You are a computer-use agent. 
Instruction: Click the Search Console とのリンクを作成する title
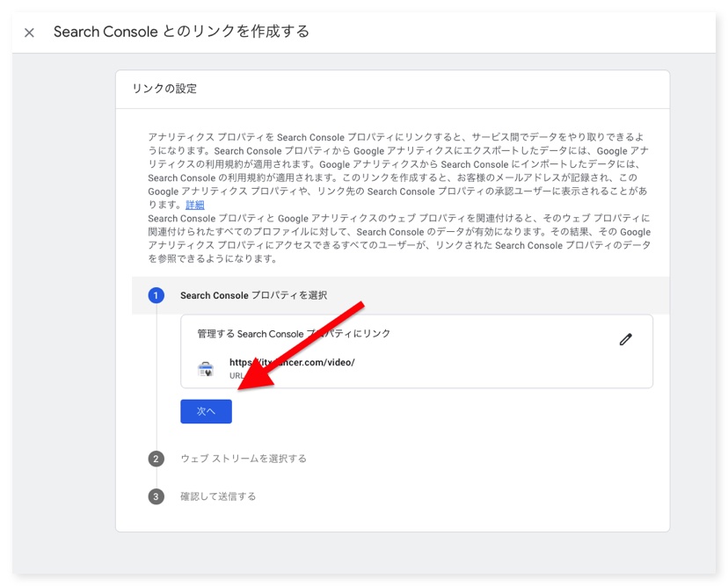181,33
